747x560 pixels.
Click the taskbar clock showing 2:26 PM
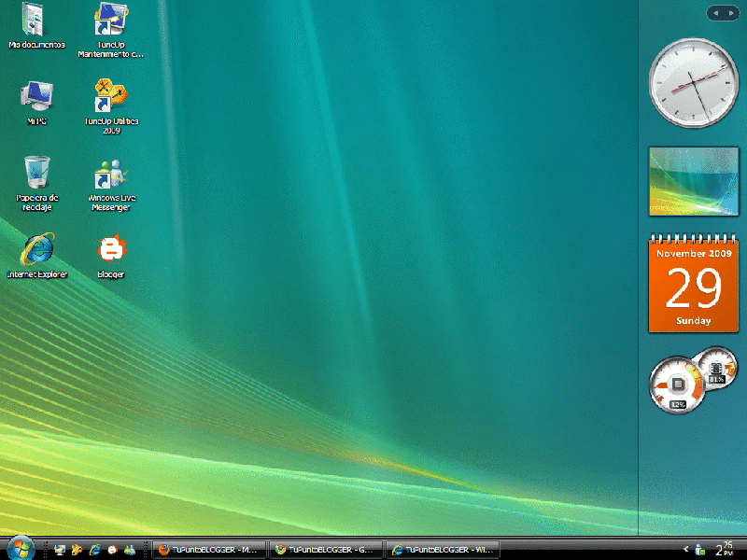point(725,550)
